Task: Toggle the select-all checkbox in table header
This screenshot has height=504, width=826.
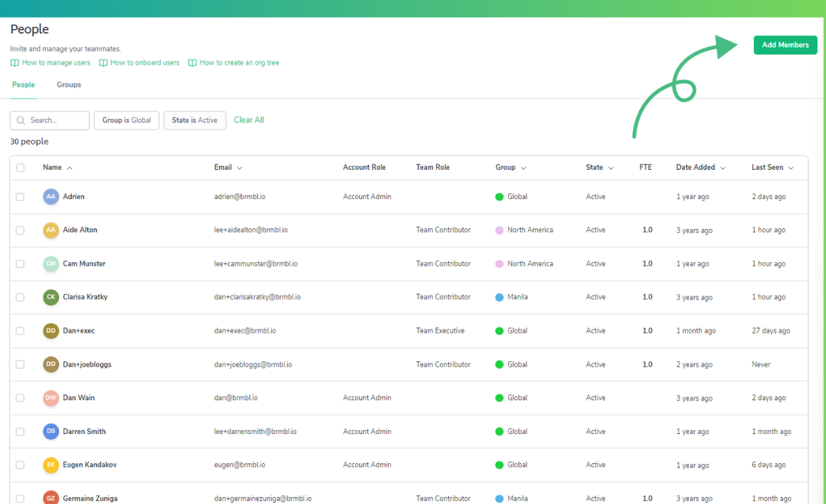Action: (x=20, y=168)
